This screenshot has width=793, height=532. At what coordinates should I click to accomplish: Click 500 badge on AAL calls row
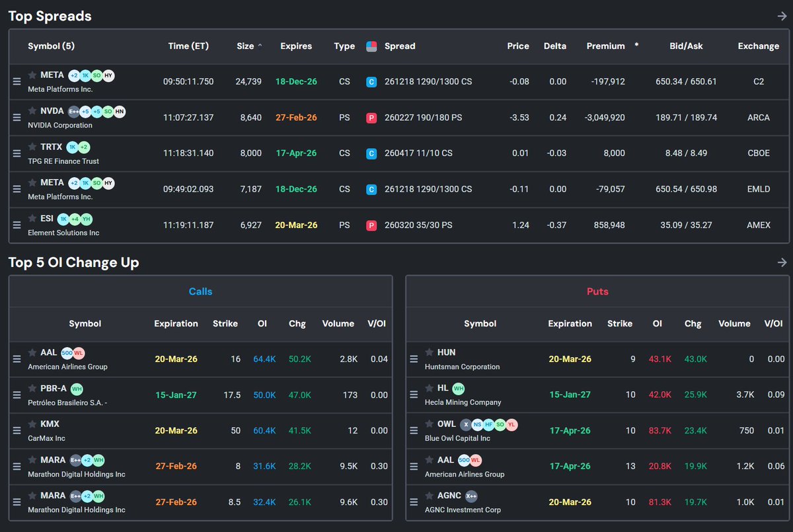pos(67,352)
